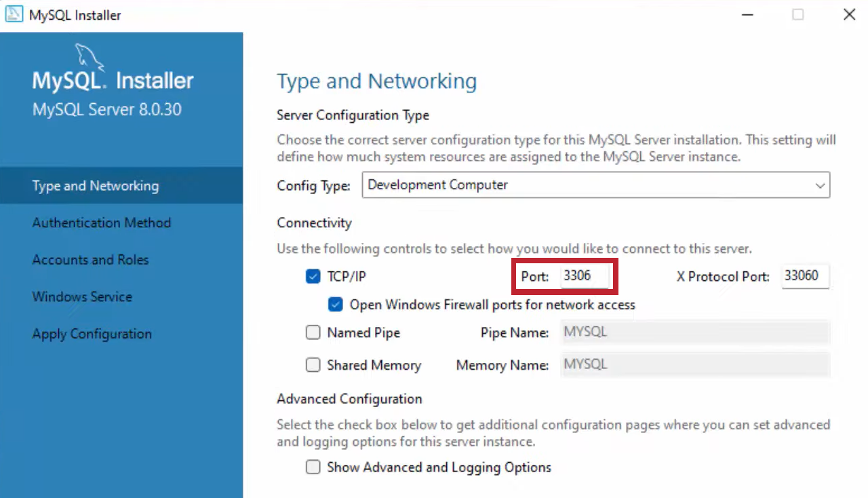Image resolution: width=868 pixels, height=498 pixels.
Task: Click the Advanced Configuration section label
Action: point(350,398)
